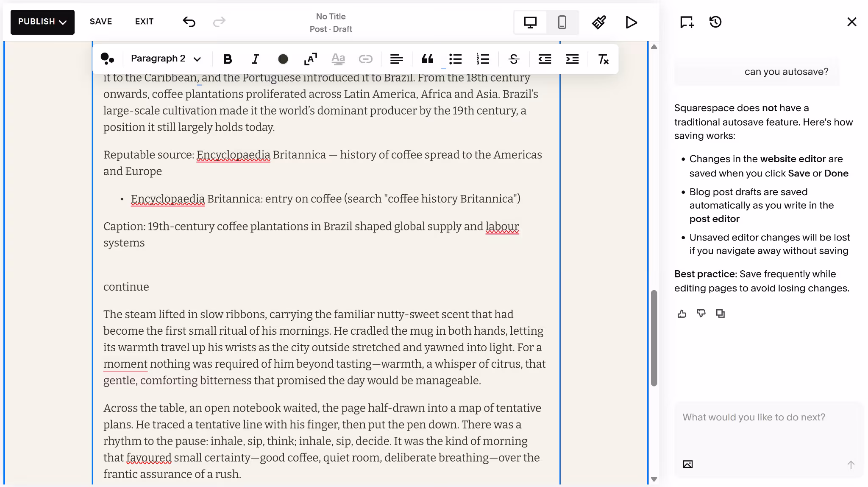
Task: Open the text color swatch
Action: [x=283, y=59]
